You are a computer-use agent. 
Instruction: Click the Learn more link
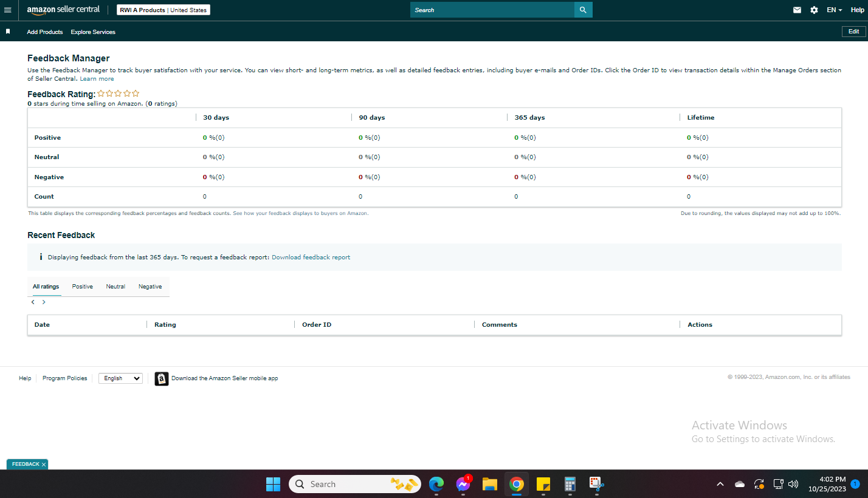[x=97, y=79]
